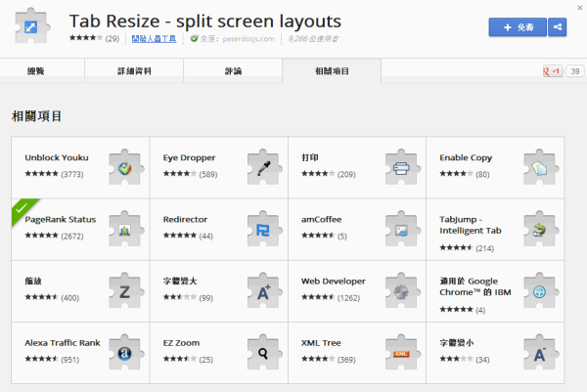Click the Enable Copy extension icon
The width and height of the screenshot is (587, 392).
click(539, 168)
